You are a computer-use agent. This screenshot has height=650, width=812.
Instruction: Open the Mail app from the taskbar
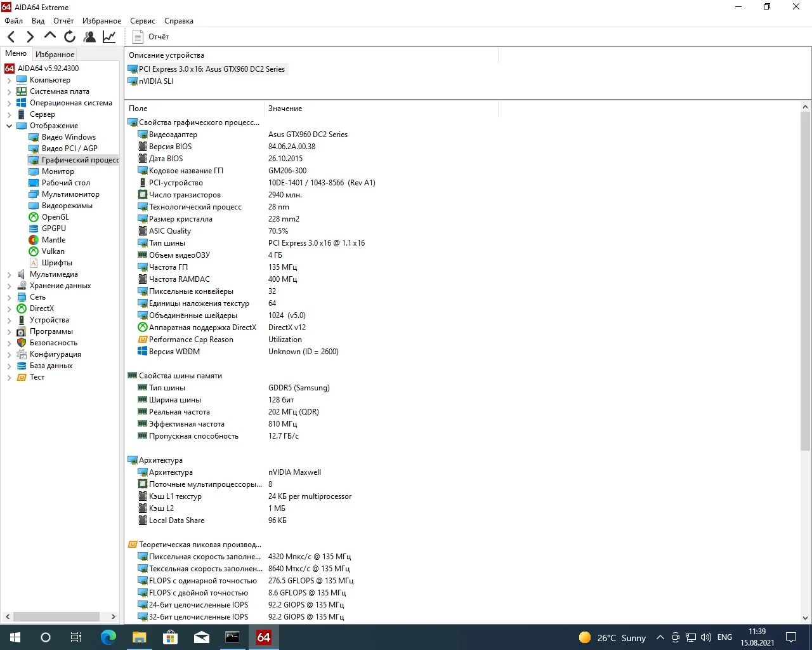click(x=202, y=637)
